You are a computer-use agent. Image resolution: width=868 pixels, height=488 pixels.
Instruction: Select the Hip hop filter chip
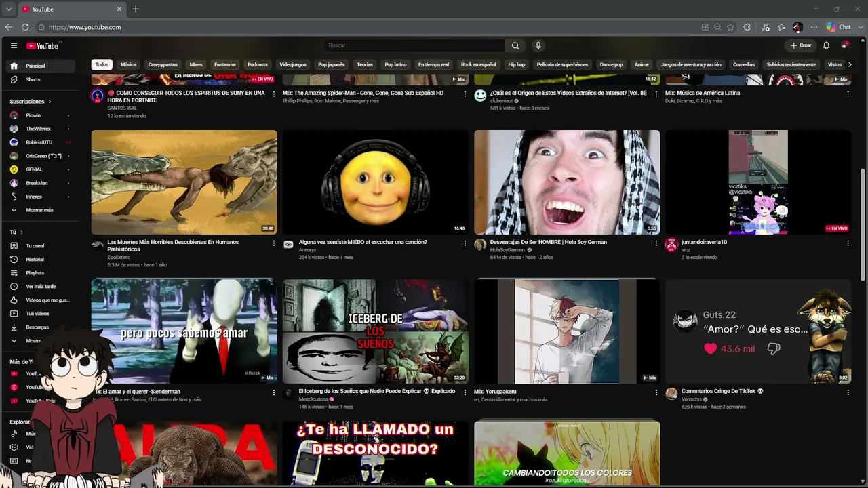coord(517,64)
